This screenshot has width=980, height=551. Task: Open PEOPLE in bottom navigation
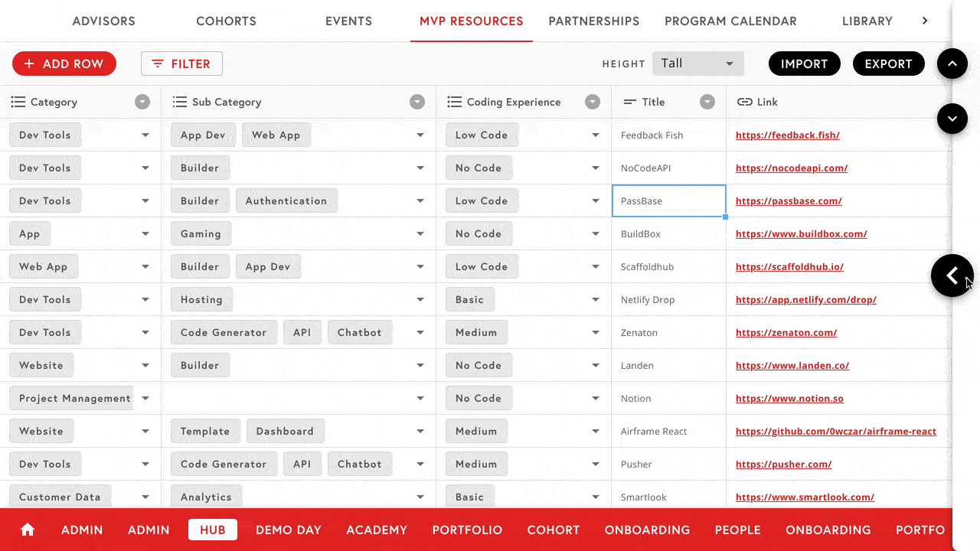pos(738,530)
